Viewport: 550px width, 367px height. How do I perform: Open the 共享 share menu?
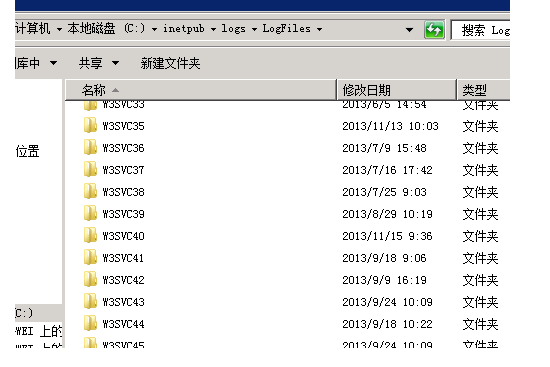click(99, 64)
